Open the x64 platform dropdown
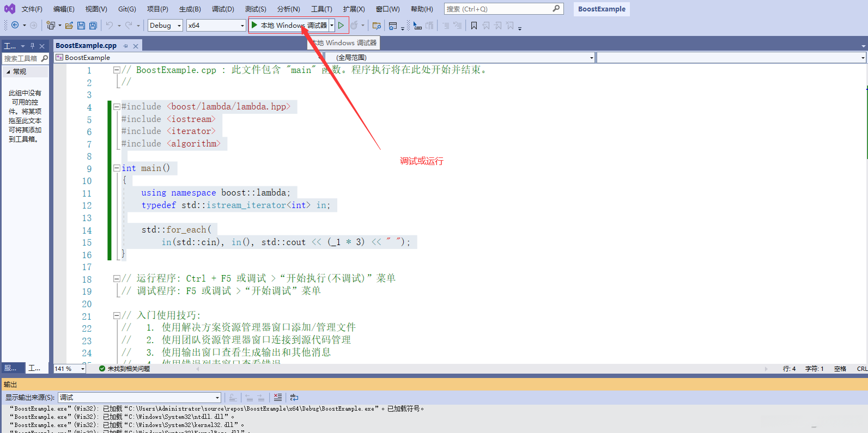This screenshot has width=868, height=433. [x=216, y=25]
